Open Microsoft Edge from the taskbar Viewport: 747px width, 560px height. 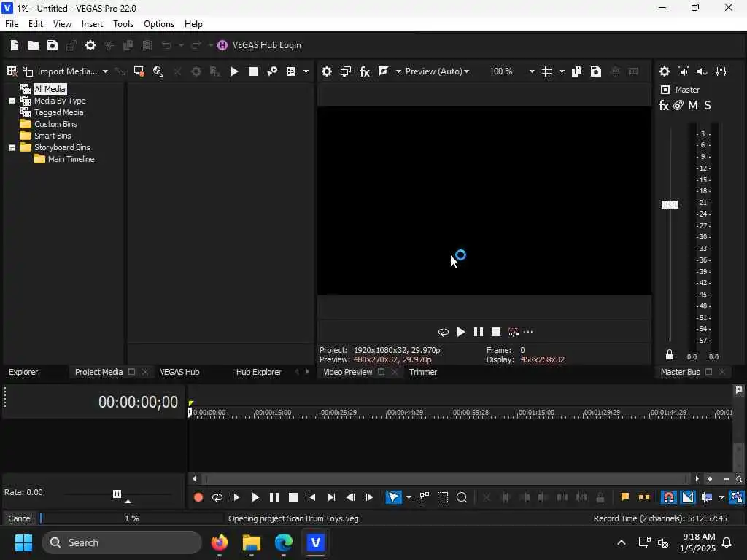point(284,542)
